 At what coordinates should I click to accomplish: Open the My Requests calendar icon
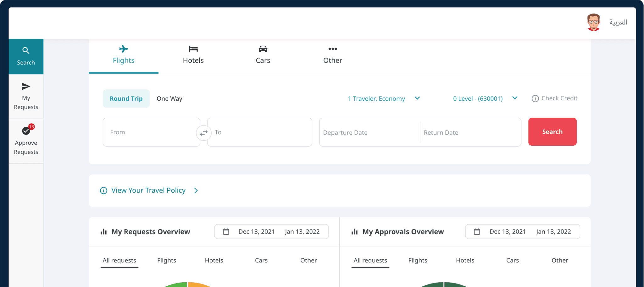click(x=226, y=232)
